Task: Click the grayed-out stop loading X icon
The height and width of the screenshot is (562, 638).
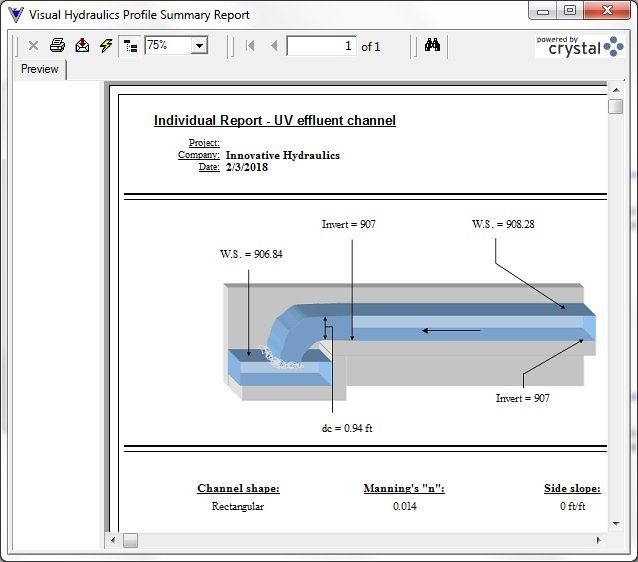Action: coord(33,46)
